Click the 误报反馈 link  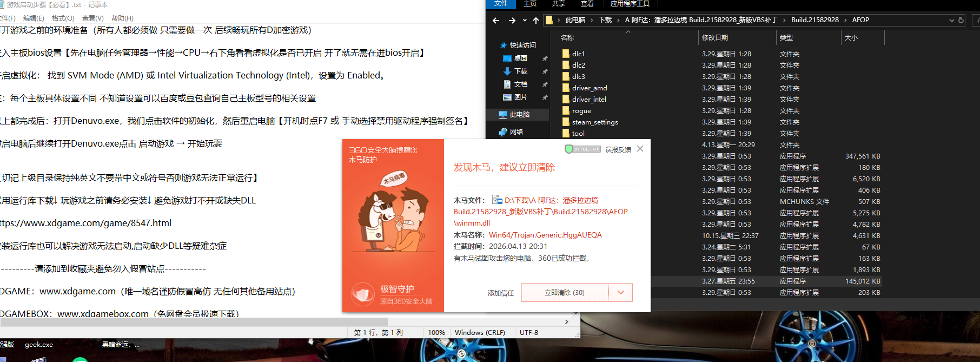tap(618, 150)
